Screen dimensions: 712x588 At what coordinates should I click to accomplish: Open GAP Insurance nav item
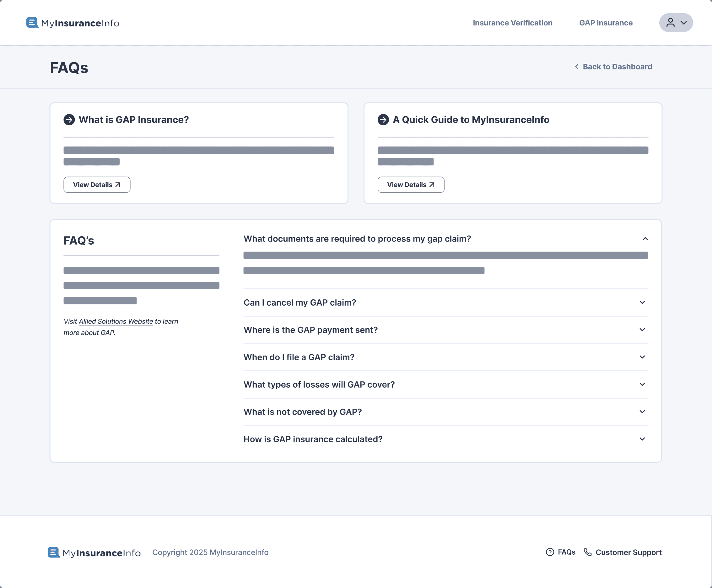click(605, 23)
